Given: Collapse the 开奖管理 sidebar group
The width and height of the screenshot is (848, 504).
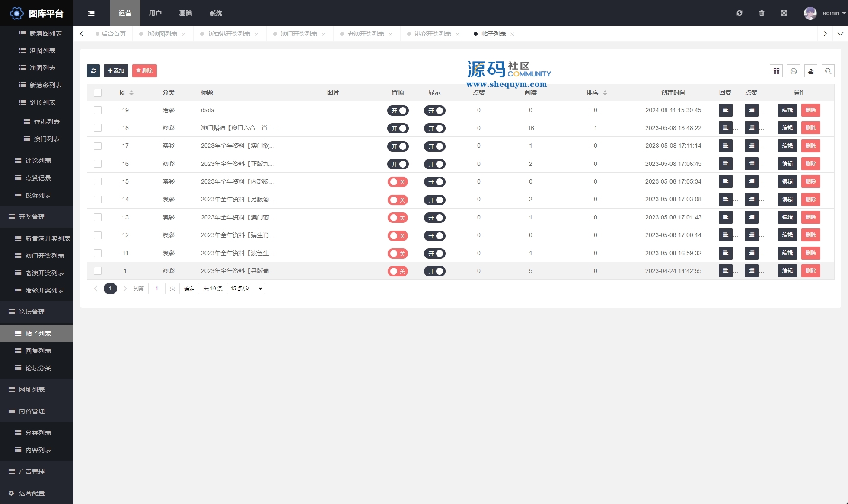Looking at the screenshot, I should (x=37, y=217).
